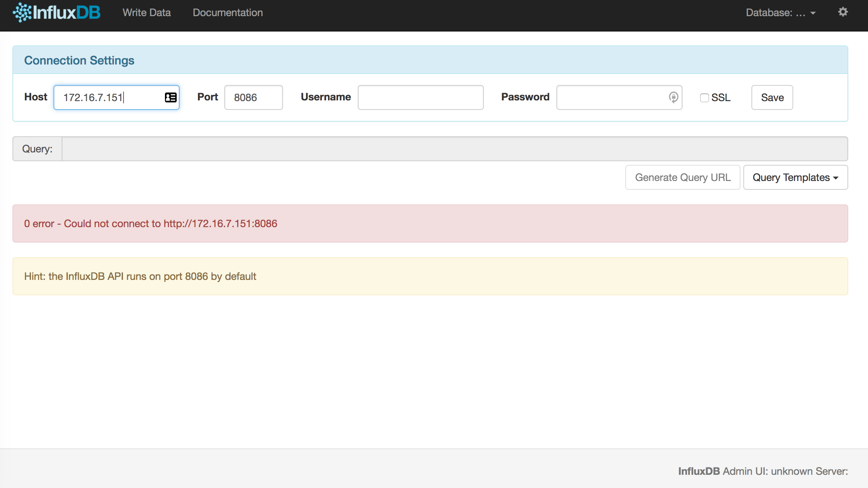Go to the Documentation link in navbar
The image size is (868, 488).
pyautogui.click(x=228, y=13)
